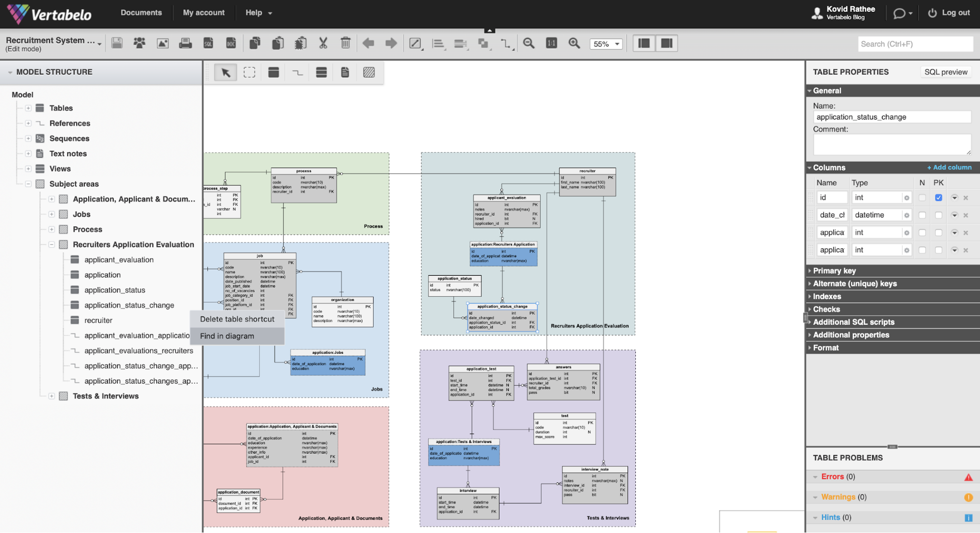The height and width of the screenshot is (533, 980).
Task: Expand the Tests & Interviews subject area
Action: point(51,396)
